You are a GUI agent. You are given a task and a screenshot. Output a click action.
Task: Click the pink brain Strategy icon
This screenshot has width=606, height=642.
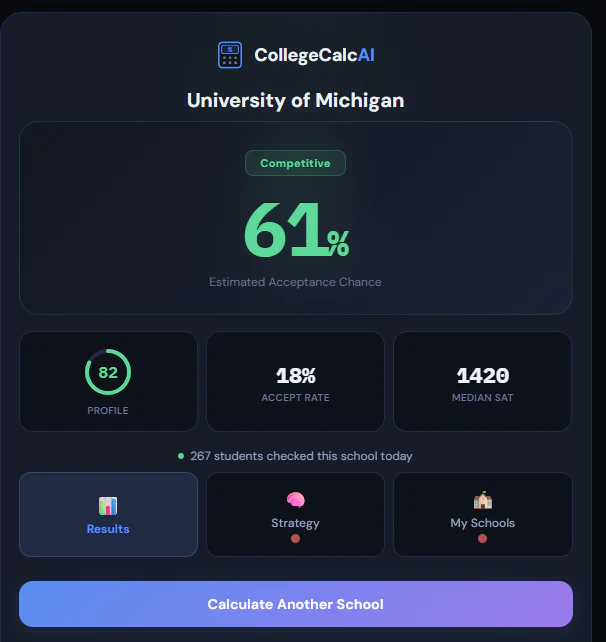click(x=295, y=500)
